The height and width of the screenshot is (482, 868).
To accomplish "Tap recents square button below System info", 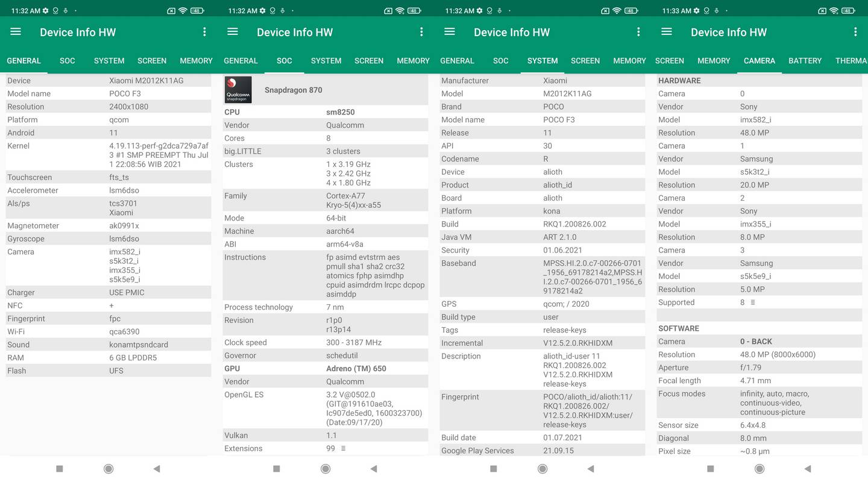I will 494,469.
